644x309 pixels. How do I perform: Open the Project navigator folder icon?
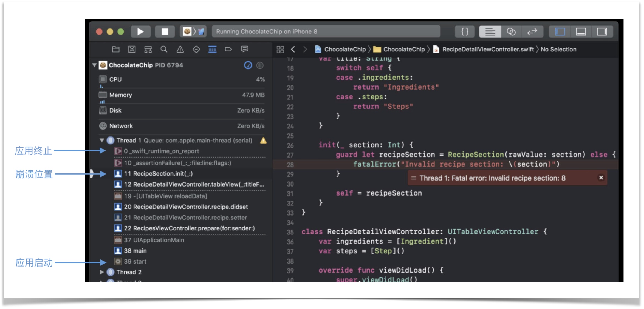click(x=116, y=49)
